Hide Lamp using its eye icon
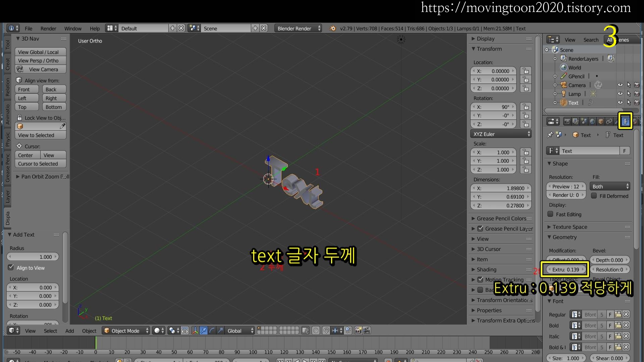644x362 pixels. click(620, 94)
